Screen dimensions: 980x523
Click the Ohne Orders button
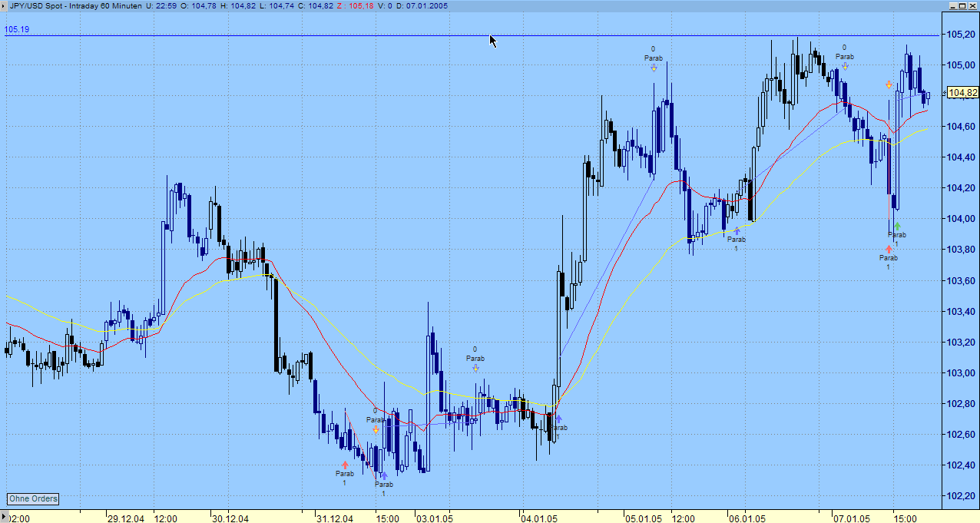coord(33,498)
